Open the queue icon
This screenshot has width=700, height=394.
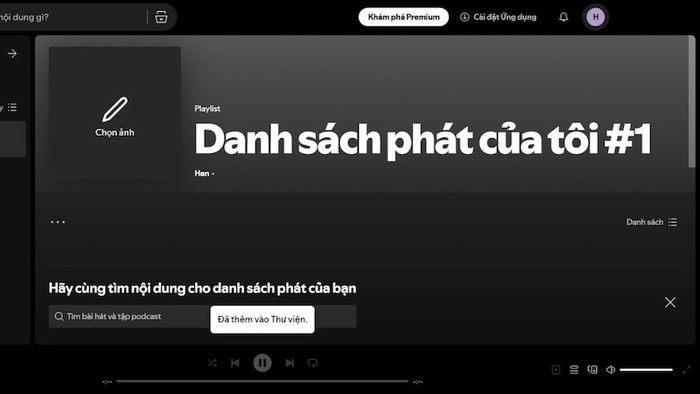tap(574, 369)
